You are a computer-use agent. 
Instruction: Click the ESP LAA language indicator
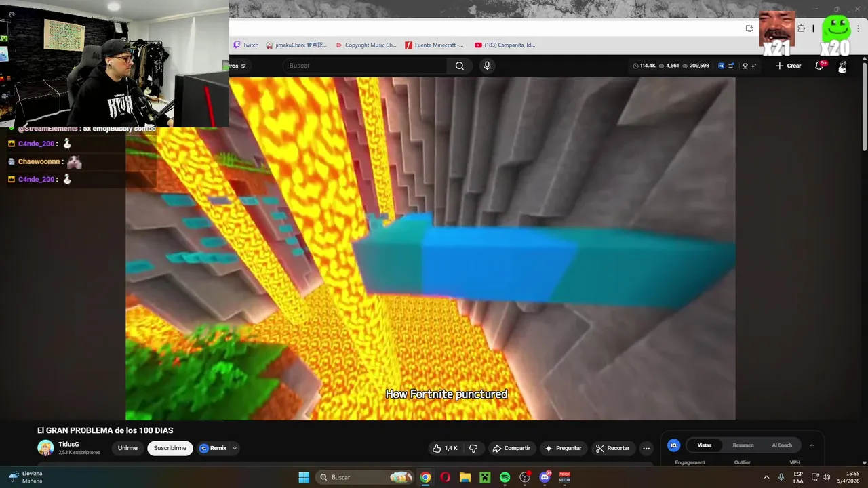point(798,477)
